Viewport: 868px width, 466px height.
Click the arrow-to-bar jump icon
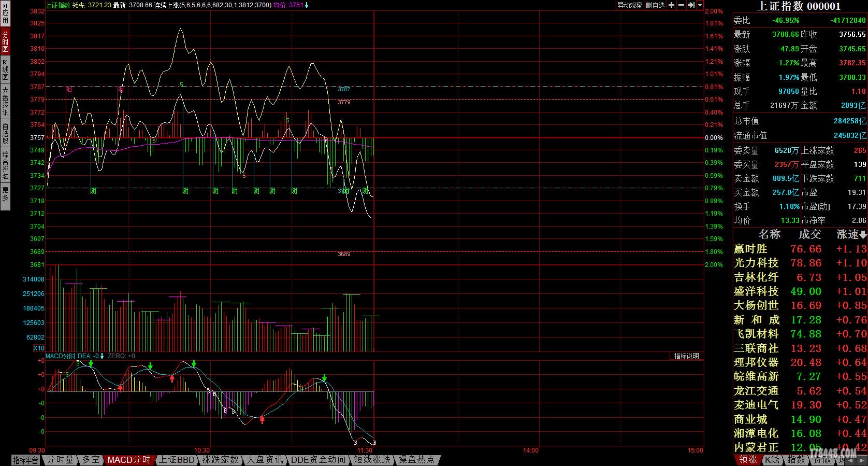click(x=691, y=5)
